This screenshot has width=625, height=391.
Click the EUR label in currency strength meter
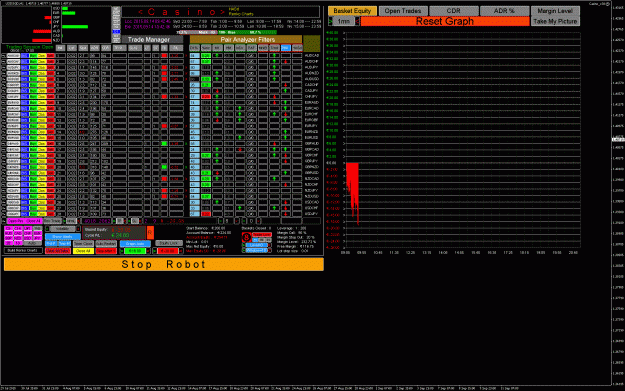pos(56,13)
